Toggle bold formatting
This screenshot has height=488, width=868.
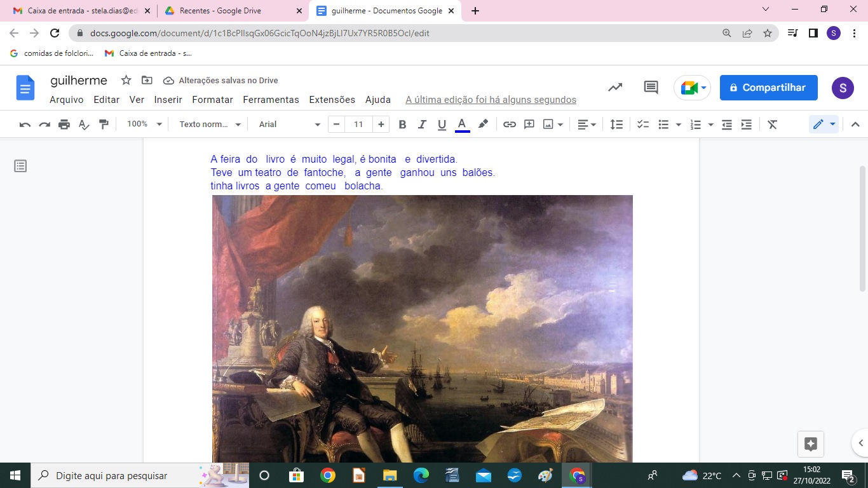402,125
